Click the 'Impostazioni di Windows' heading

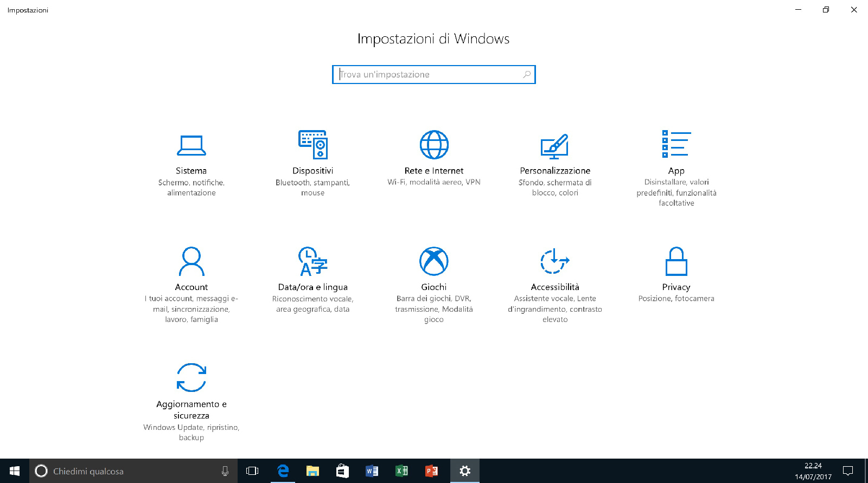coord(433,39)
